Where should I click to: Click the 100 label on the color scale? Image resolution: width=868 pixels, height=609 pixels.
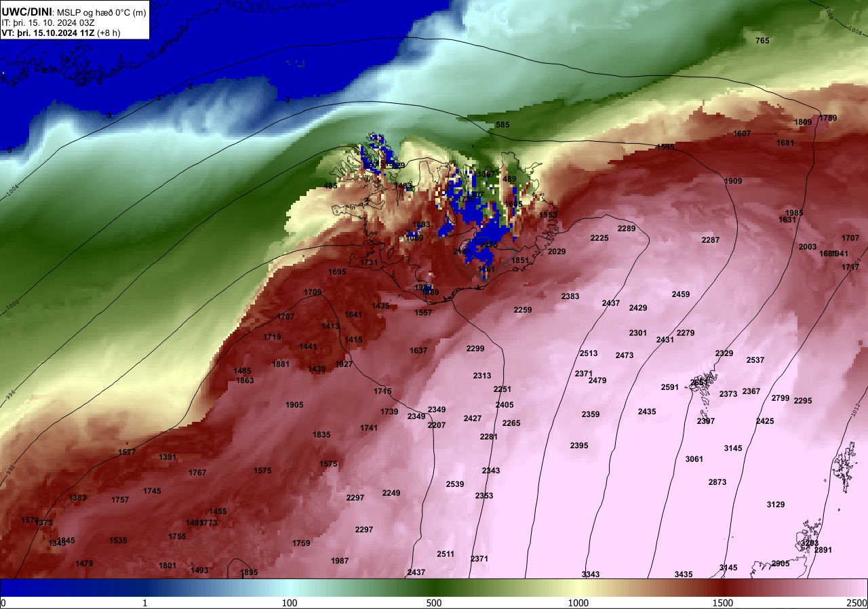[290, 603]
